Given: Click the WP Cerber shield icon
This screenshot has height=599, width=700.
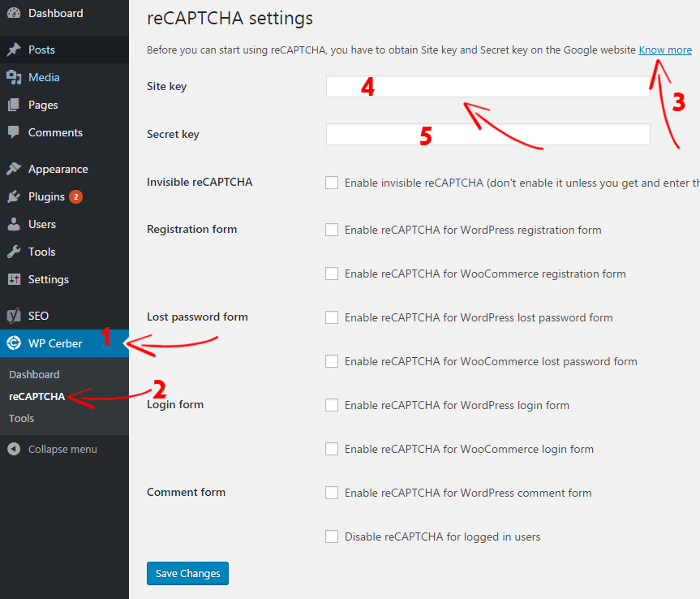Looking at the screenshot, I should coord(14,343).
